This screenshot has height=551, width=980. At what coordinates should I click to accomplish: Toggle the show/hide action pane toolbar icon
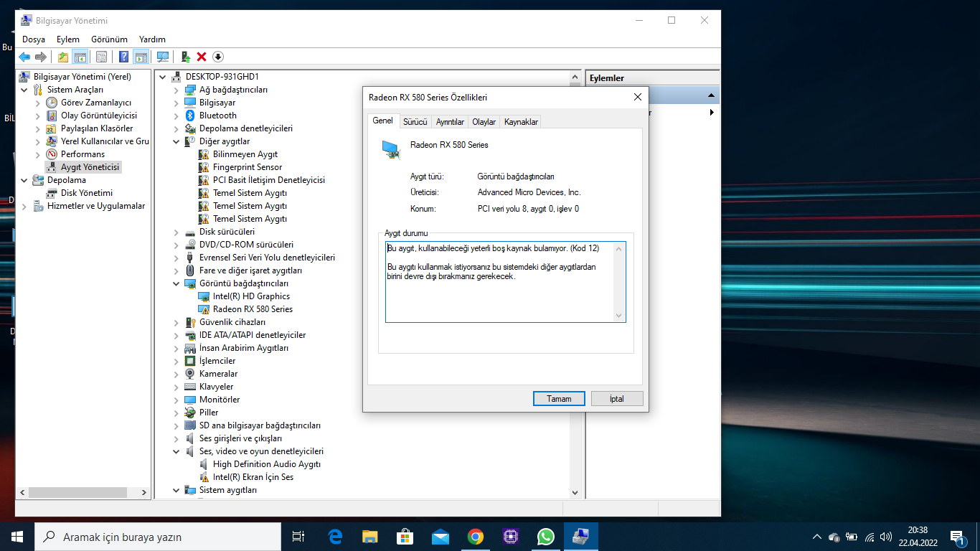pos(141,57)
